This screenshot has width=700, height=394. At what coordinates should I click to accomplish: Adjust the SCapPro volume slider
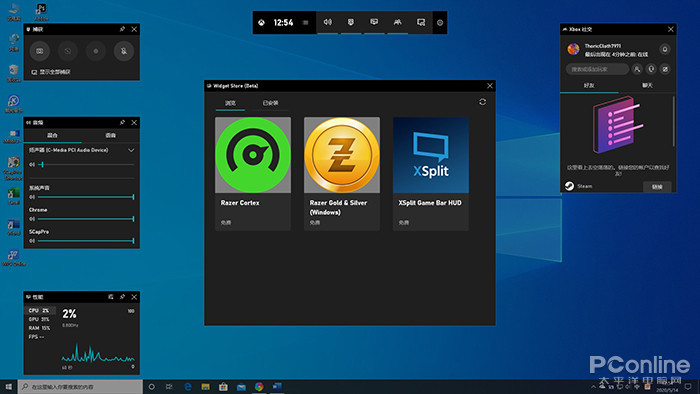[86, 241]
